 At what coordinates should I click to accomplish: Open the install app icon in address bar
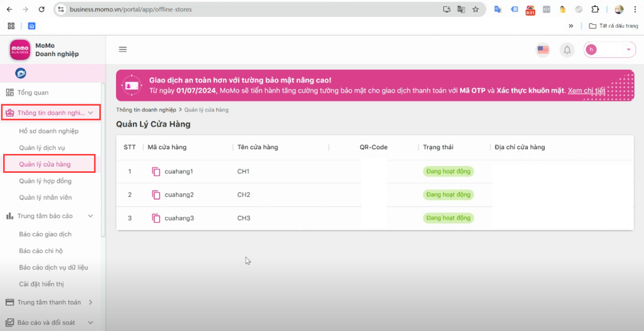(x=447, y=9)
